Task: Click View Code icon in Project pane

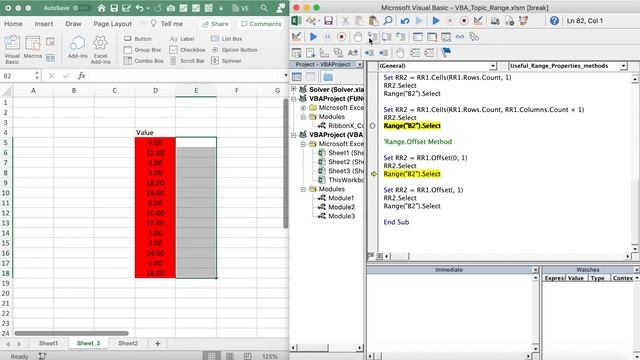Action: tap(297, 76)
